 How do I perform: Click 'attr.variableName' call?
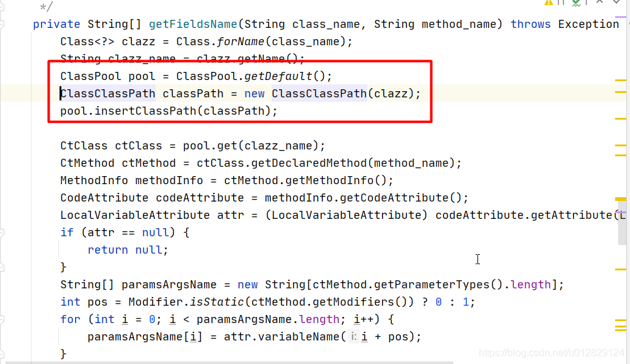click(x=282, y=337)
